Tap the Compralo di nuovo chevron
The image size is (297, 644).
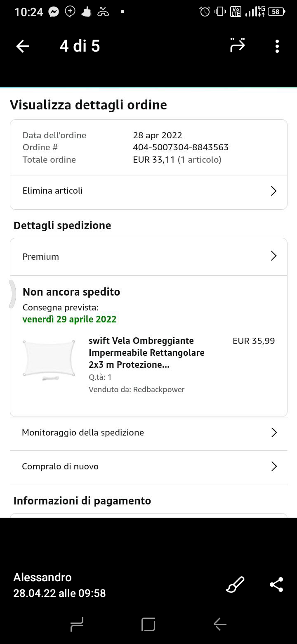pos(273,466)
